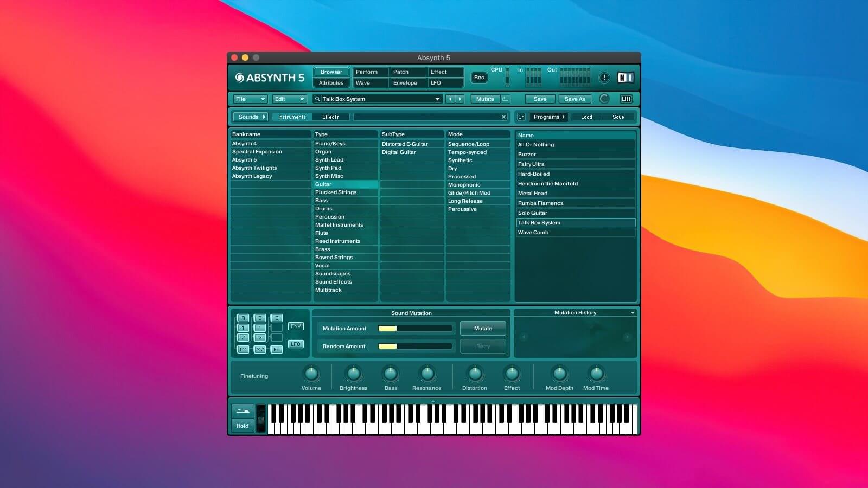Click the folder icon next to Mutate
Image resolution: width=868 pixels, height=488 pixels.
point(504,99)
